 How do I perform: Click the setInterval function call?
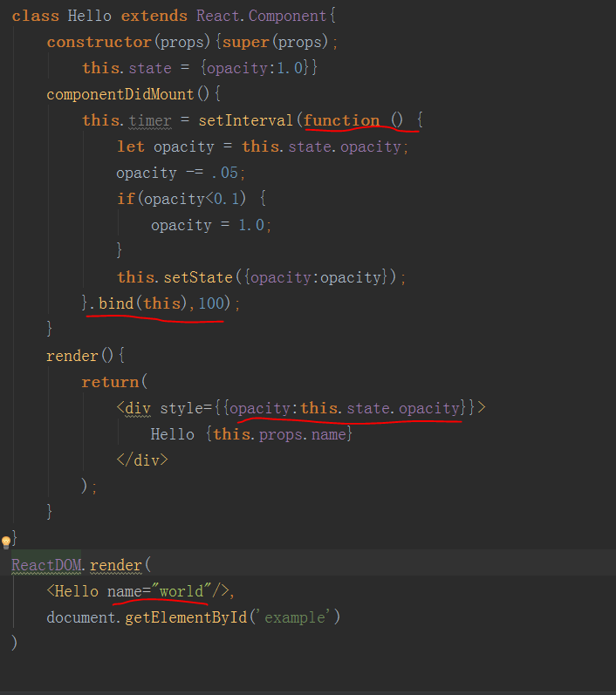[x=245, y=120]
